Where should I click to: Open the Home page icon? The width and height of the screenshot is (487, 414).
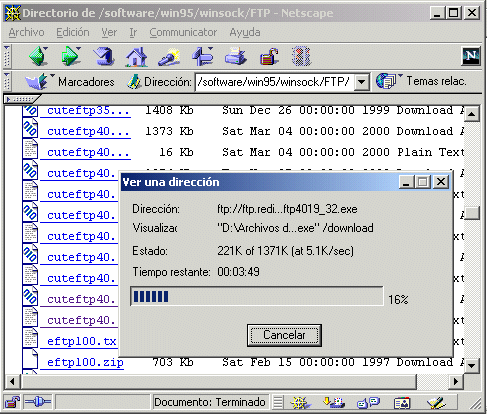[136, 56]
